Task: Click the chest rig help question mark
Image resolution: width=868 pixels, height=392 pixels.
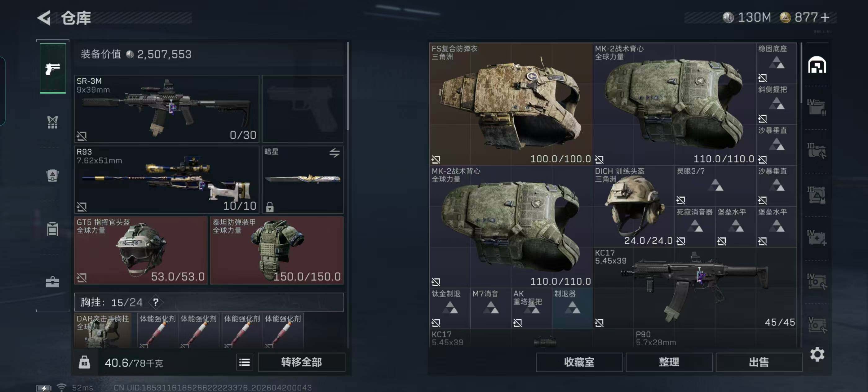Action: 156,302
